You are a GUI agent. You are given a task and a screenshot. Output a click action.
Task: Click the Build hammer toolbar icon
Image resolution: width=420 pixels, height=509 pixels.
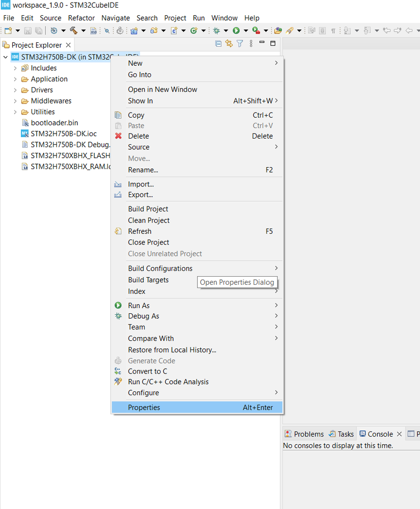[x=74, y=31]
